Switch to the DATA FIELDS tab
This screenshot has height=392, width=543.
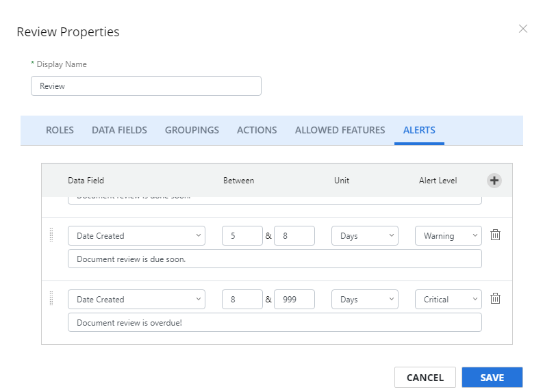119,130
